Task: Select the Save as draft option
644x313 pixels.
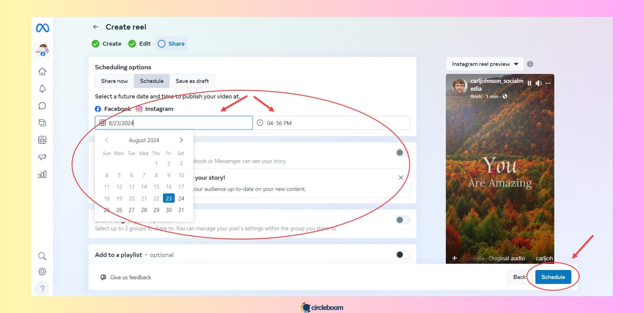Action: pyautogui.click(x=192, y=81)
